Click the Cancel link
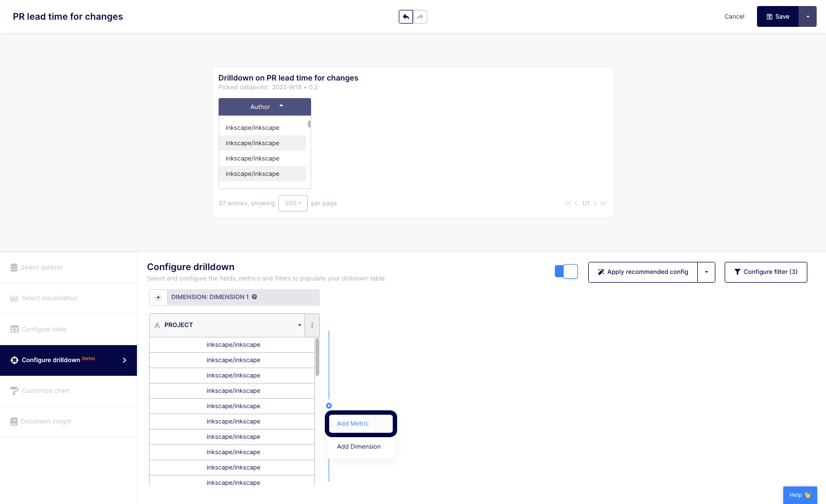826x504 pixels. tap(734, 16)
